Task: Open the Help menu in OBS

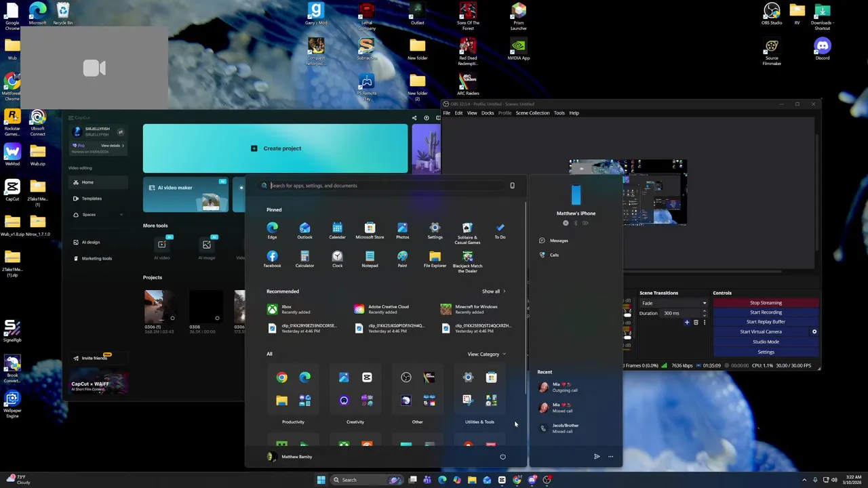Action: tap(574, 113)
